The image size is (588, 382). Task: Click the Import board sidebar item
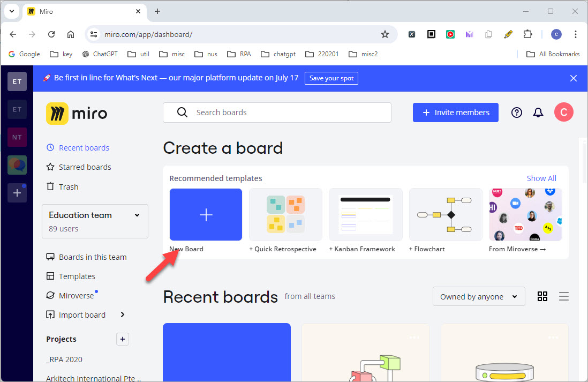(76, 315)
